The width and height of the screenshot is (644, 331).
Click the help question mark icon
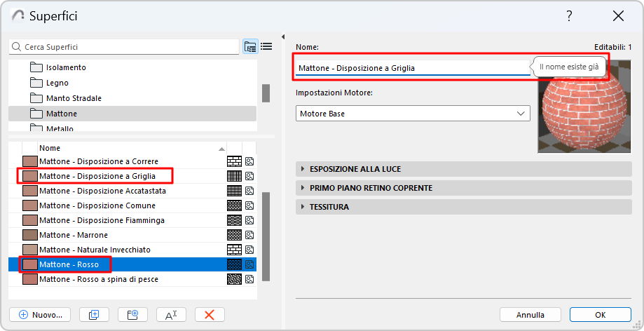tap(569, 16)
